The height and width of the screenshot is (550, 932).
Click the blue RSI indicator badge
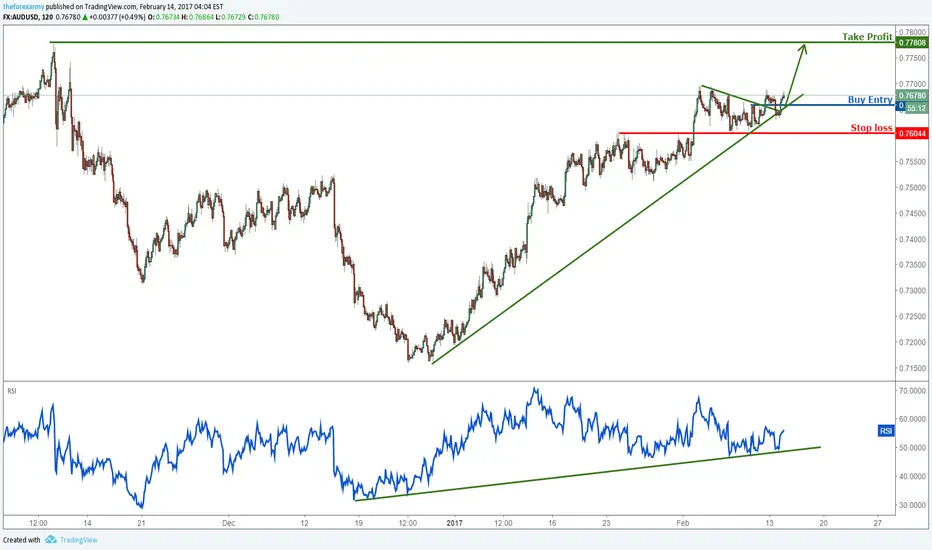(x=886, y=430)
